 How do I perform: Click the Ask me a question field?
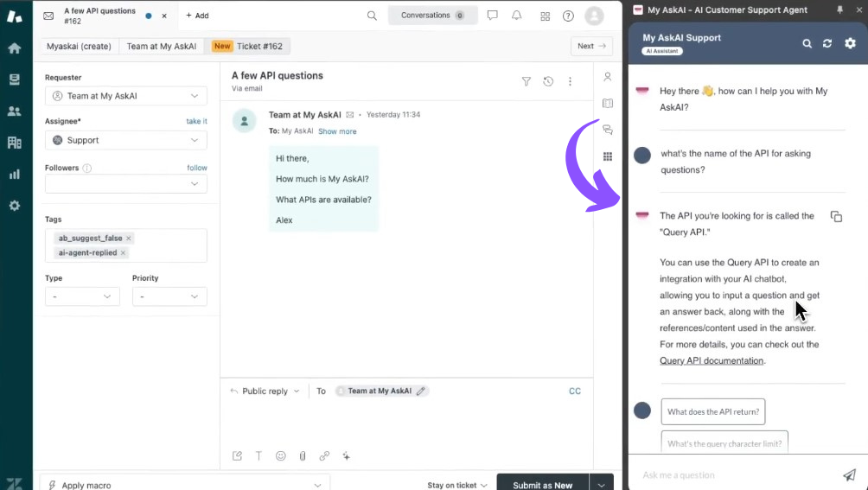(x=735, y=474)
